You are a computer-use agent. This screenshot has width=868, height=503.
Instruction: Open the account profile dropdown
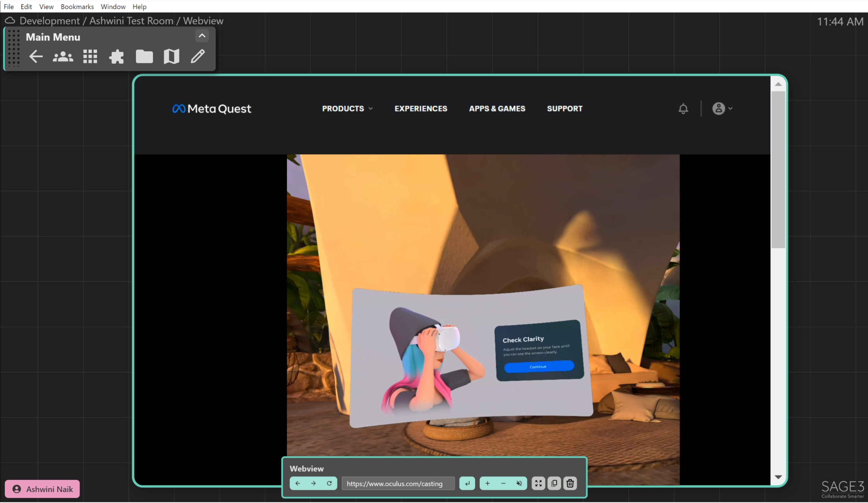point(722,109)
